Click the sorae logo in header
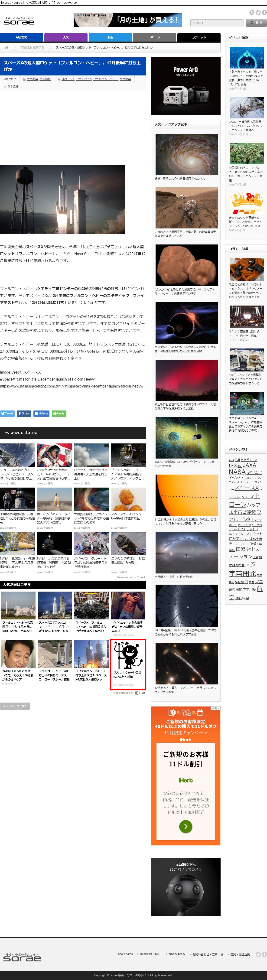 (x=19, y=21)
